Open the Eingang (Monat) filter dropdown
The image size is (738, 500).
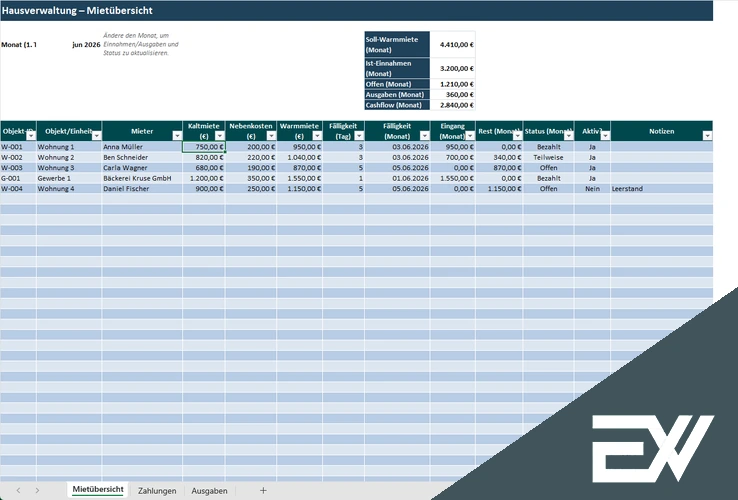470,136
